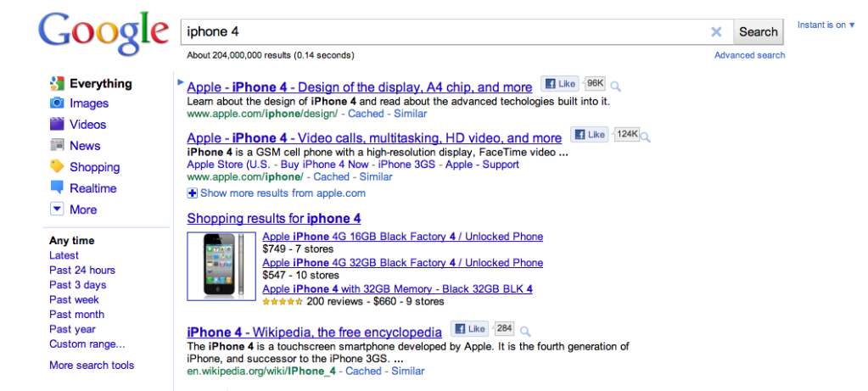Like the Apple iPhone 4 video calls result
Screen dimensions: 868x391
point(590,135)
